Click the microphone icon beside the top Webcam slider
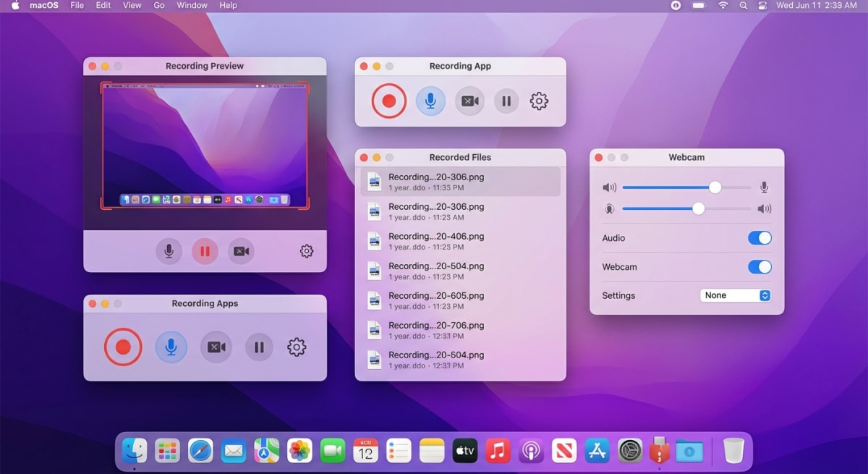Image resolution: width=868 pixels, height=474 pixels. point(763,187)
